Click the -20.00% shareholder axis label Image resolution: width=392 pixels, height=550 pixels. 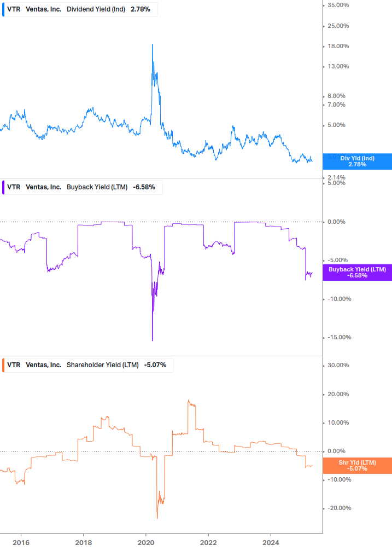pyautogui.click(x=339, y=508)
